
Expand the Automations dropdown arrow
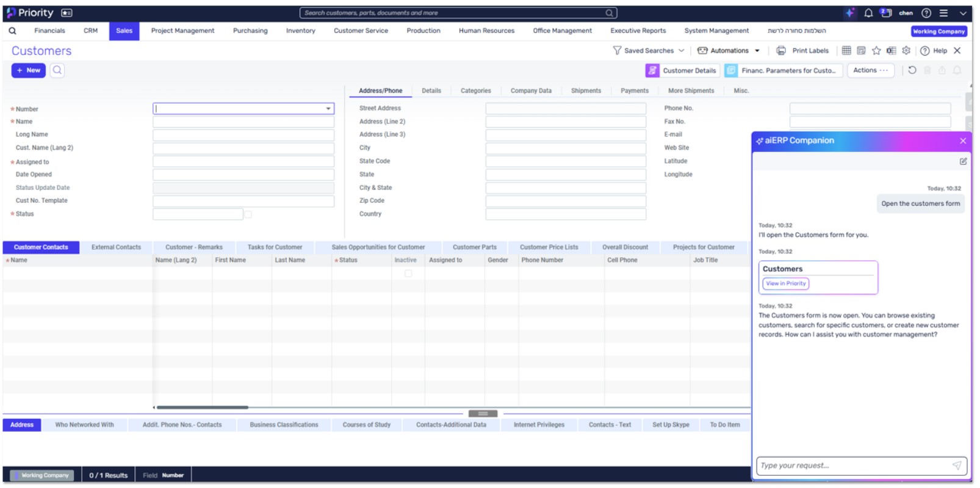pyautogui.click(x=757, y=51)
